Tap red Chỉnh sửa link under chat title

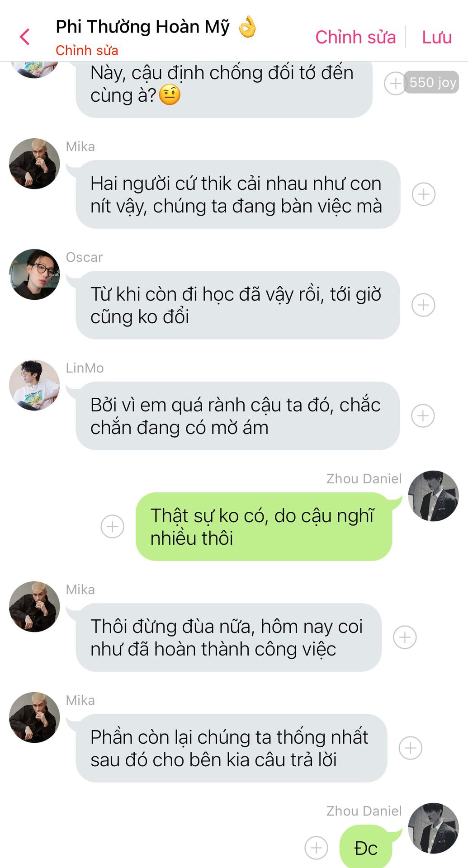coord(87,50)
